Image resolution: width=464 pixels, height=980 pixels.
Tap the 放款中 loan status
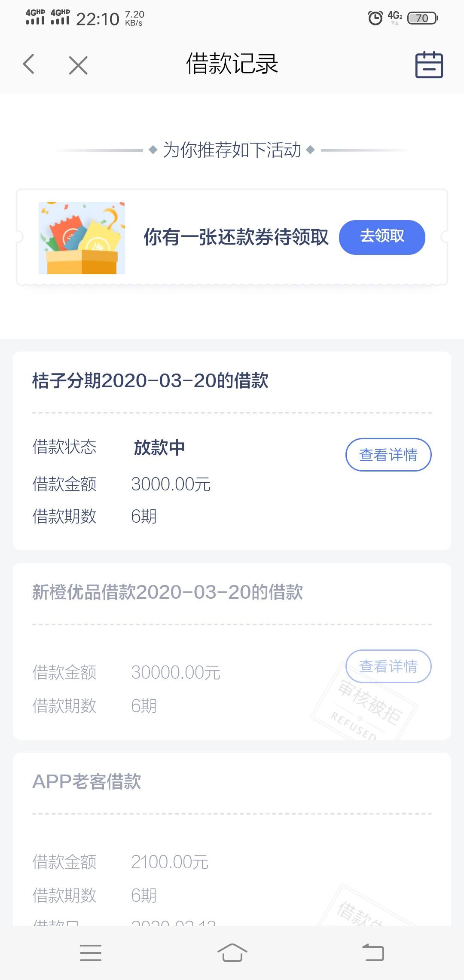click(159, 447)
